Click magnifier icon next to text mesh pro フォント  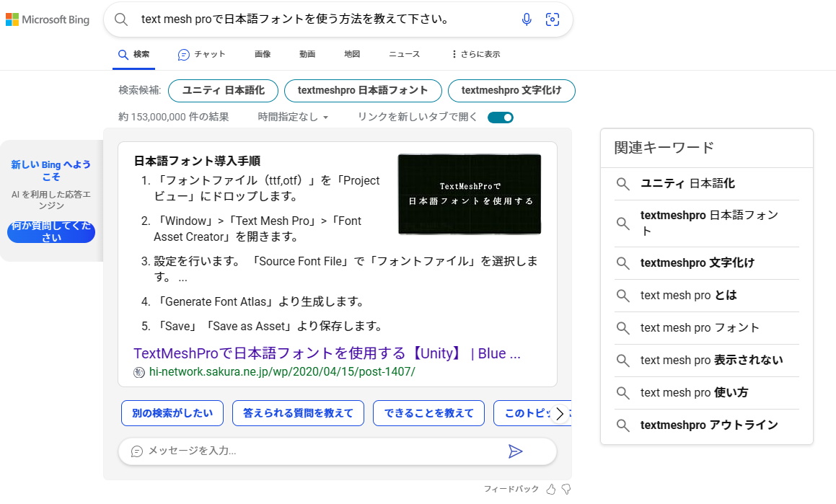[622, 327]
